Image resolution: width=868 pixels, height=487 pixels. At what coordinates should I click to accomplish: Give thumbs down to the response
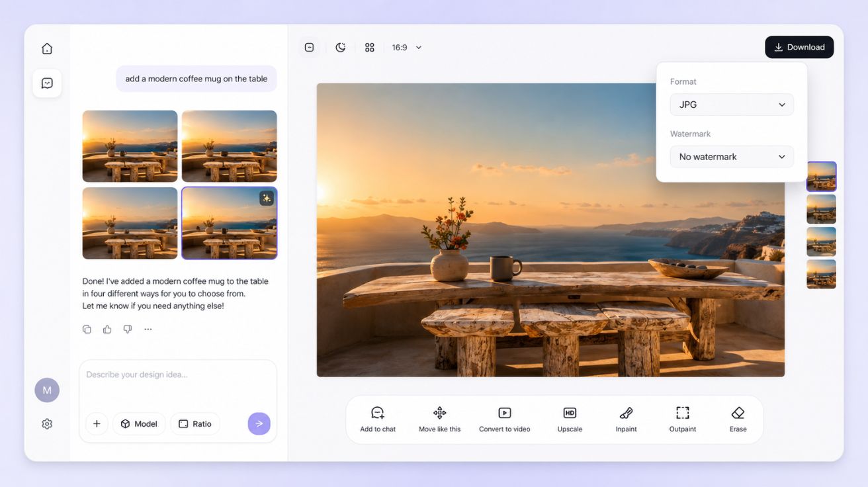(x=128, y=329)
